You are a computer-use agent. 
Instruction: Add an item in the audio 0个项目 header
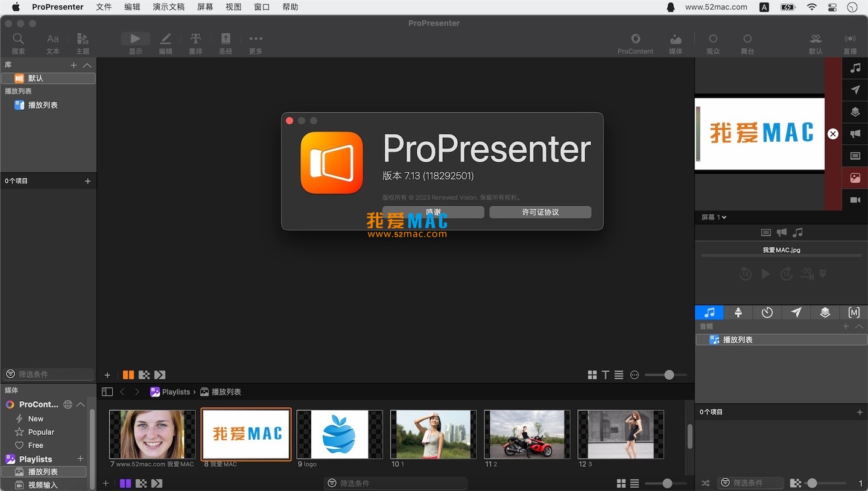coord(860,412)
